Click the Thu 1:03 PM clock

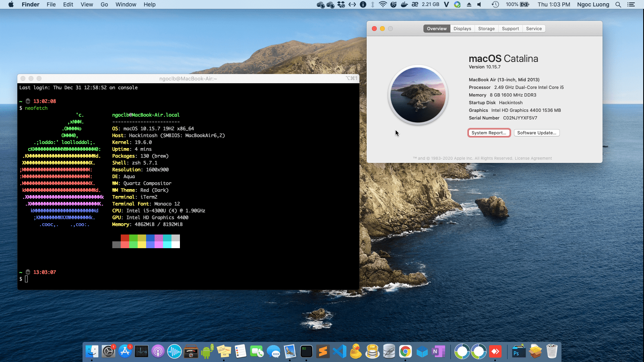click(554, 4)
